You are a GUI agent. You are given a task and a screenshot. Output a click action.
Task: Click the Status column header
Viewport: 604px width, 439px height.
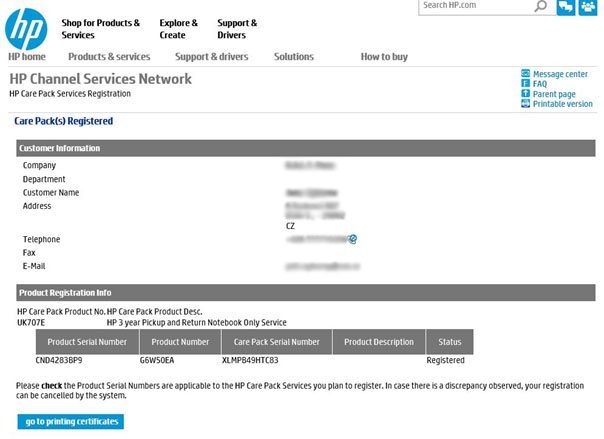click(450, 342)
